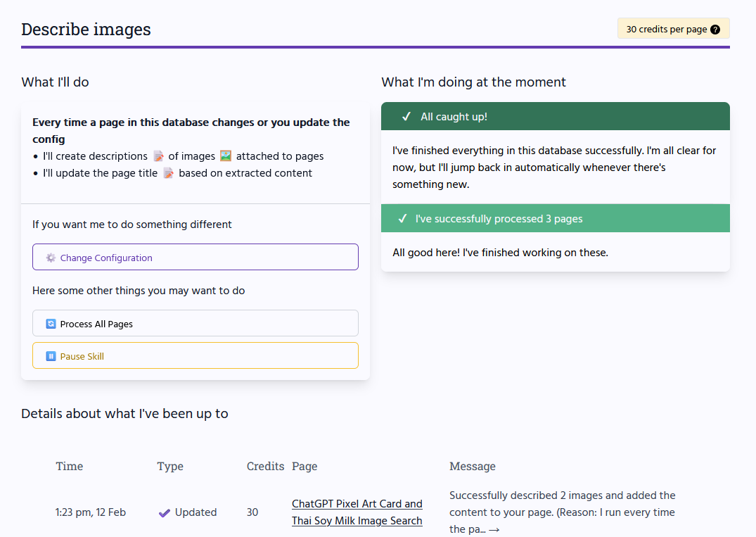Click the 30 credits per page badge
Image resolution: width=756 pixels, height=537 pixels.
[x=666, y=30]
